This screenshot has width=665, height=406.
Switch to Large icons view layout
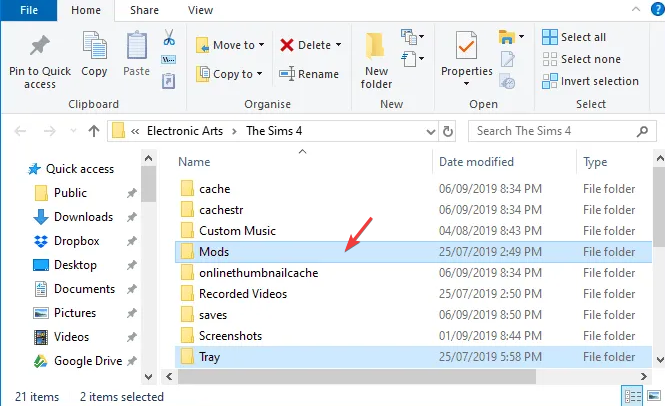654,396
